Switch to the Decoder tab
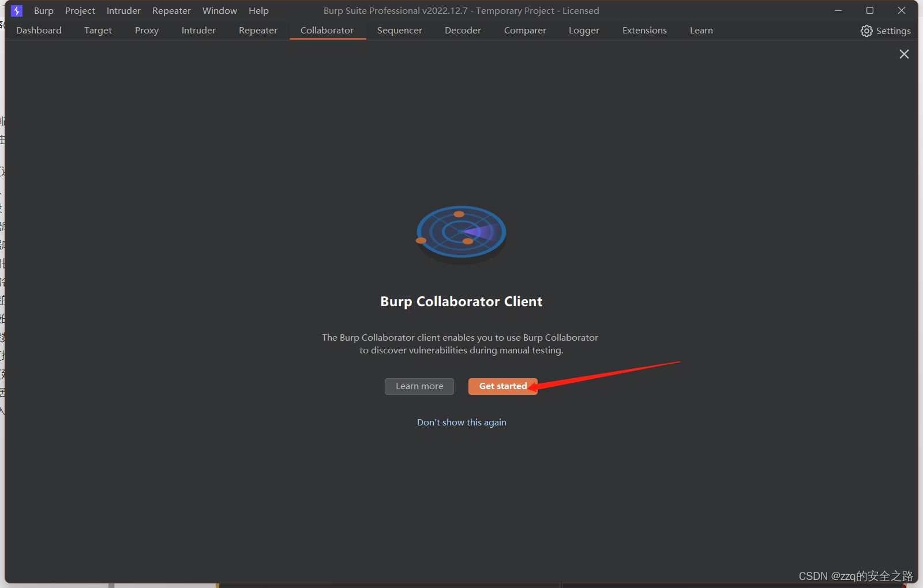This screenshot has height=588, width=923. point(463,31)
